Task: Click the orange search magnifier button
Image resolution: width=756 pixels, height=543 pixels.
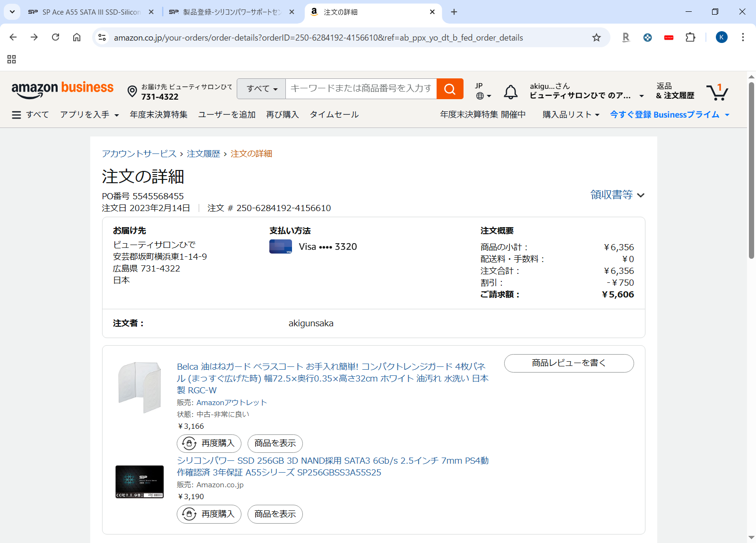Action: tap(449, 89)
